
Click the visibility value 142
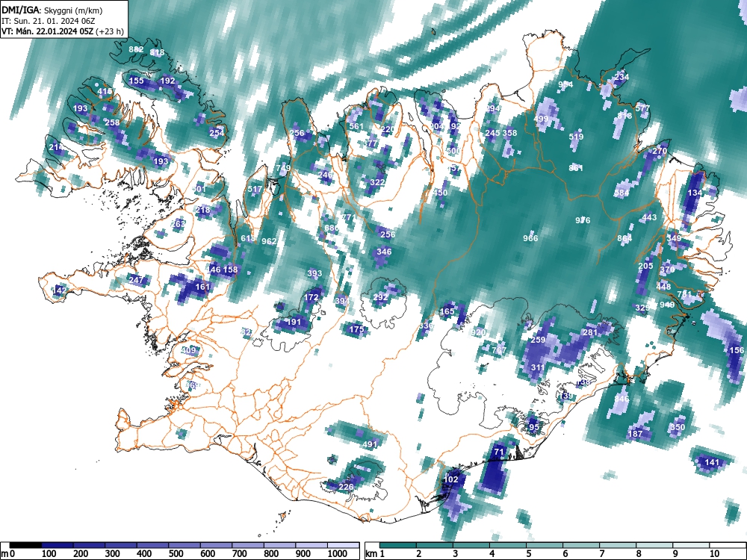[60, 290]
